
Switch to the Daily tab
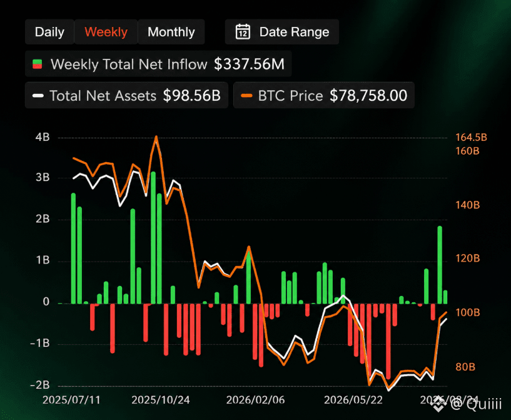[49, 32]
